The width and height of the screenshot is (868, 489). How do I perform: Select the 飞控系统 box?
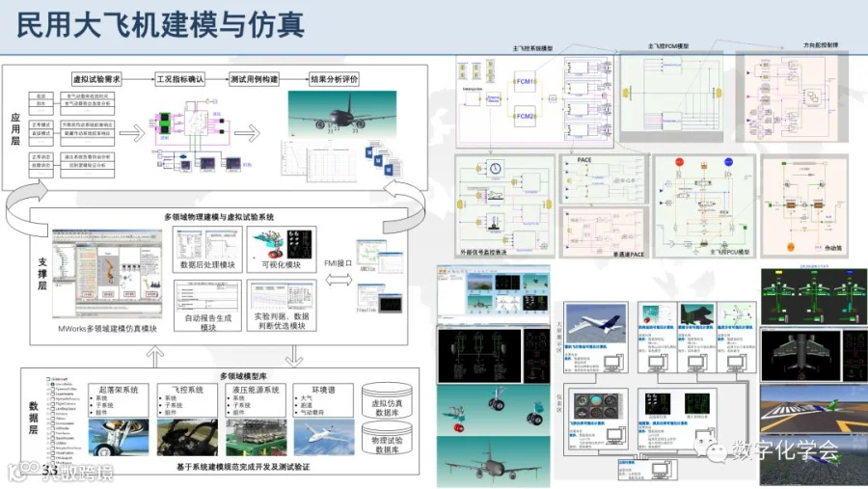[187, 400]
